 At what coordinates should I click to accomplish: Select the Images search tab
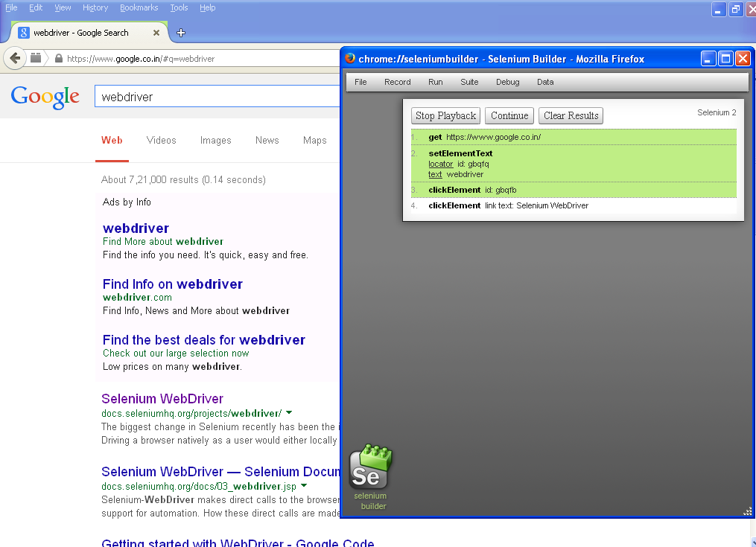[x=215, y=140]
